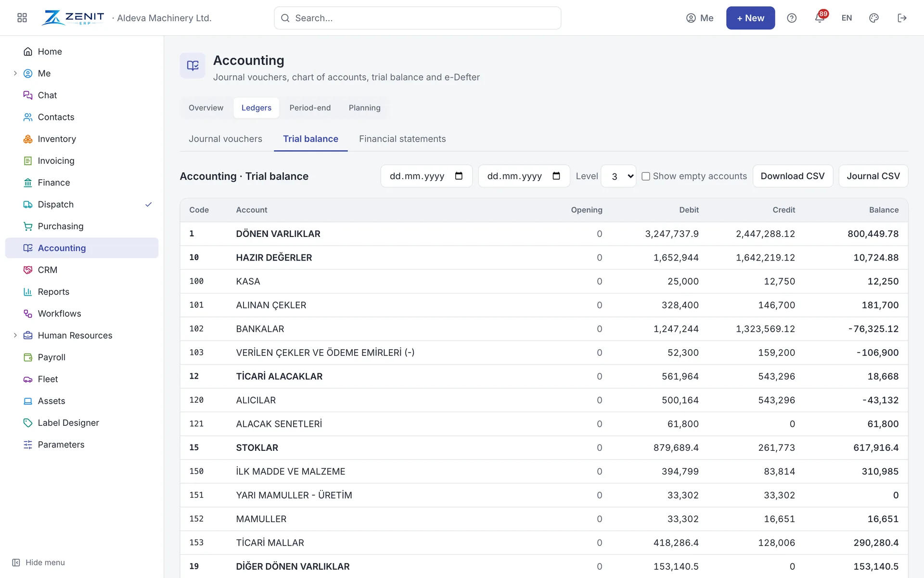
Task: Open the apps grid icon
Action: point(22,18)
